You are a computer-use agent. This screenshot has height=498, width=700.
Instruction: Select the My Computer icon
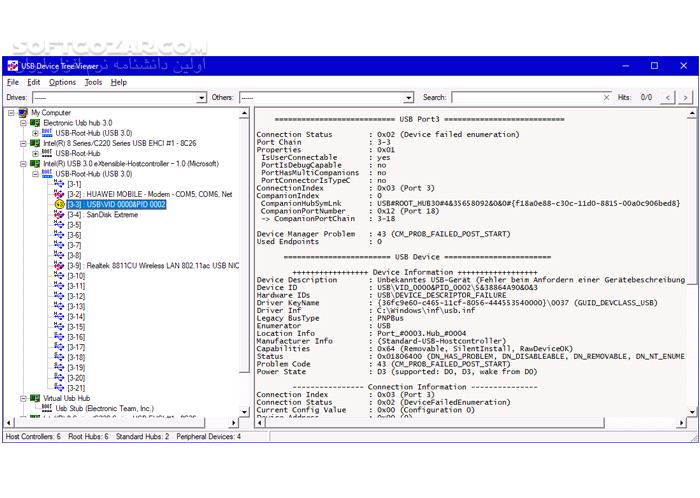click(x=23, y=113)
